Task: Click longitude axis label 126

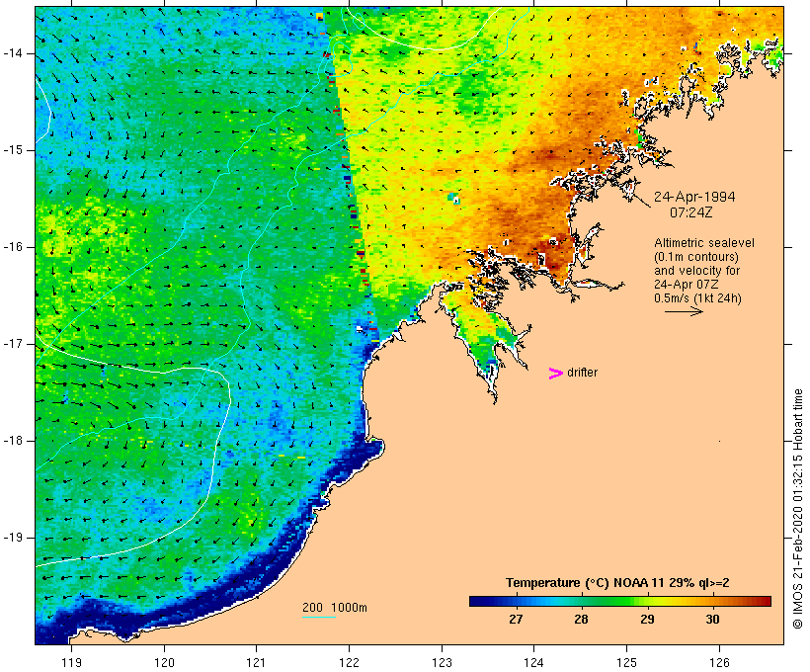Action: 719,662
